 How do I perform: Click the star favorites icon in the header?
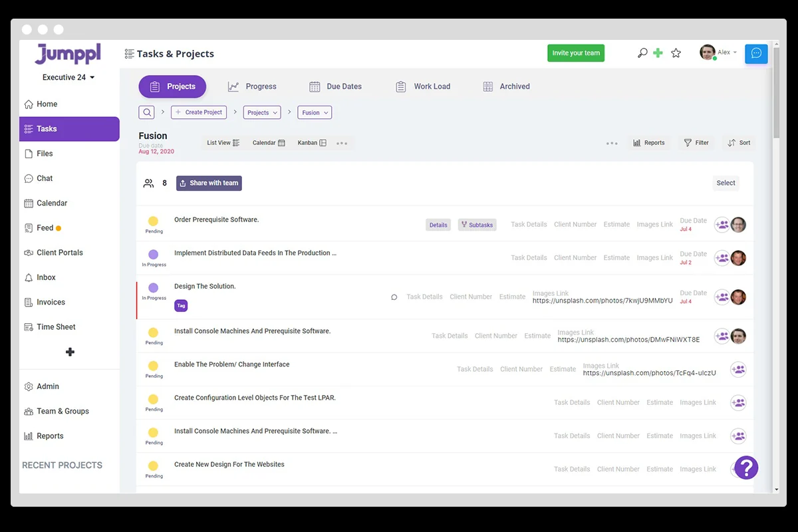(676, 53)
